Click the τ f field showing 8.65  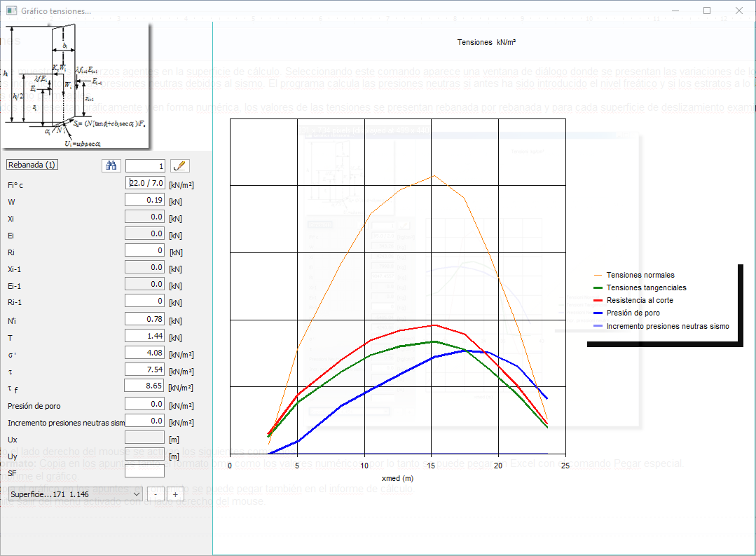144,386
